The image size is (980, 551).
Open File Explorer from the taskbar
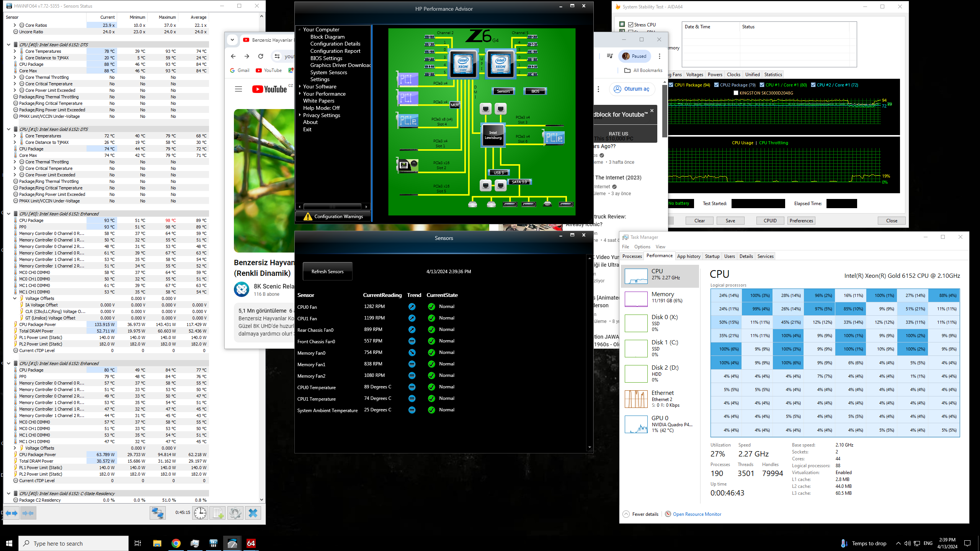point(157,543)
